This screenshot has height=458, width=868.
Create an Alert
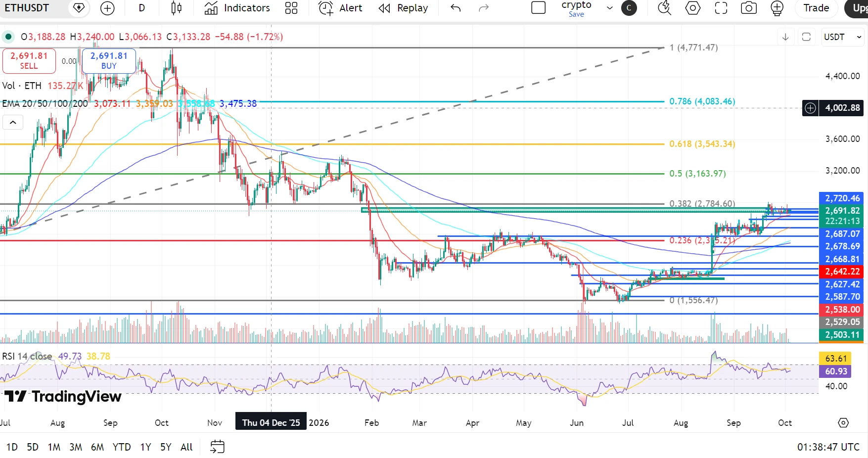[340, 8]
